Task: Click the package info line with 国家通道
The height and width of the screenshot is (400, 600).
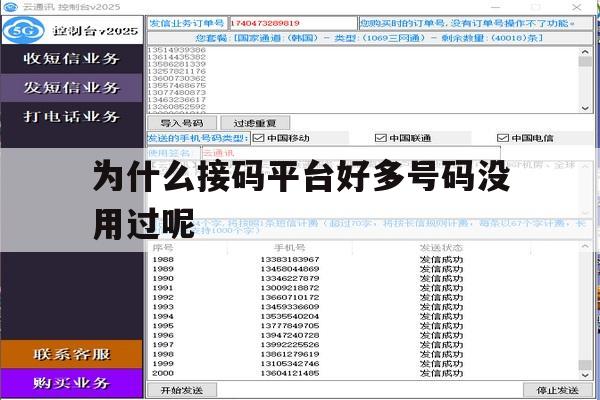Action: tap(369, 38)
